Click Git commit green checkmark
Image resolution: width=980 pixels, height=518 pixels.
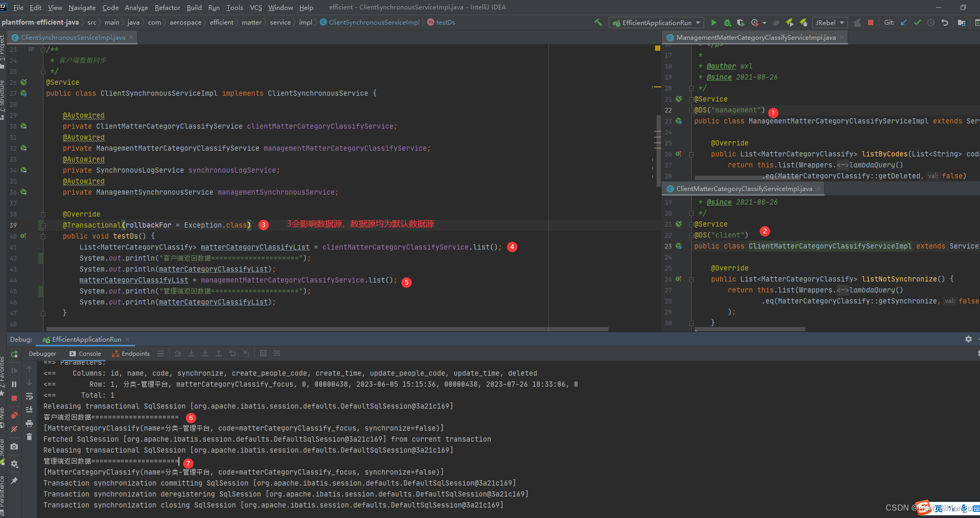tap(917, 22)
